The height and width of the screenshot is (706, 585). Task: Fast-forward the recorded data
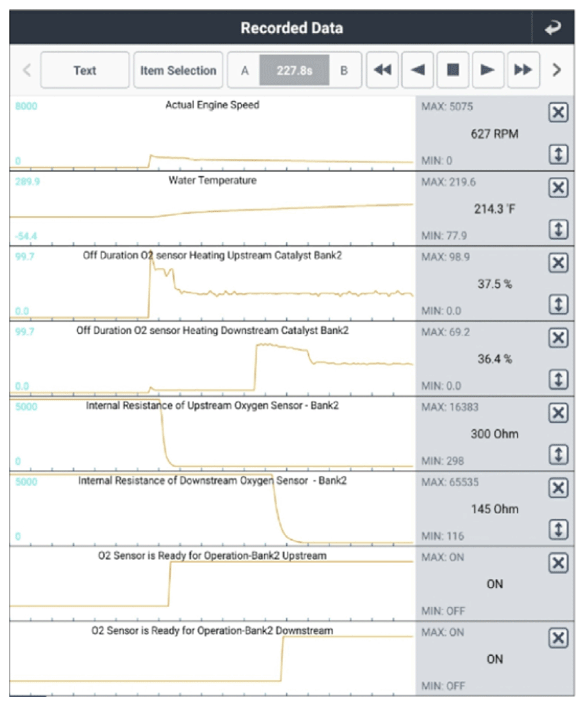pyautogui.click(x=523, y=70)
